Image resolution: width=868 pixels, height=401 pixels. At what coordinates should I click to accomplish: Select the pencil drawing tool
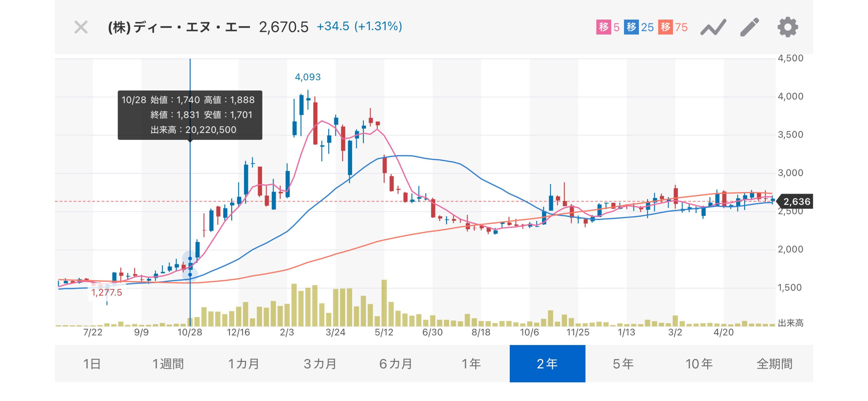click(750, 27)
